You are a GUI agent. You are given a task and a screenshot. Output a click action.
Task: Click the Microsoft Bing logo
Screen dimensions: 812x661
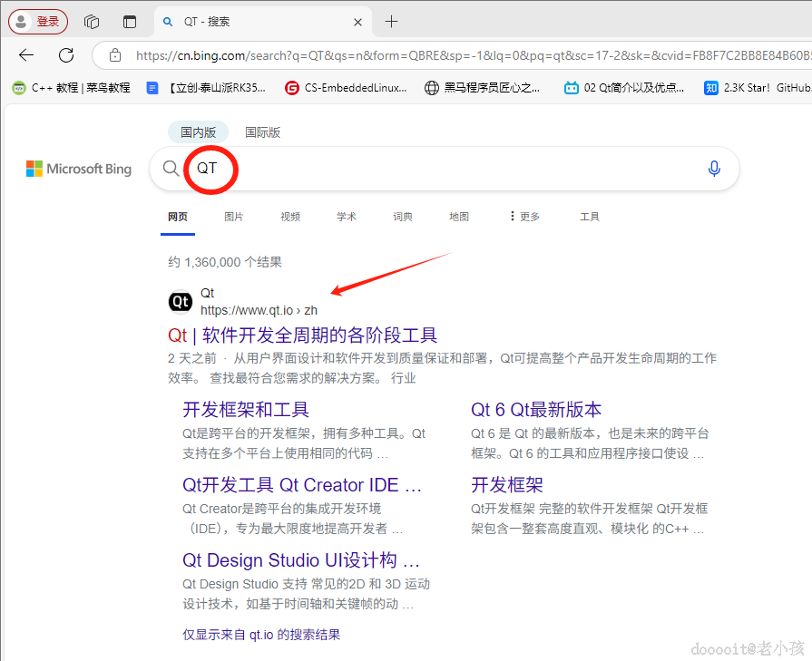click(78, 169)
